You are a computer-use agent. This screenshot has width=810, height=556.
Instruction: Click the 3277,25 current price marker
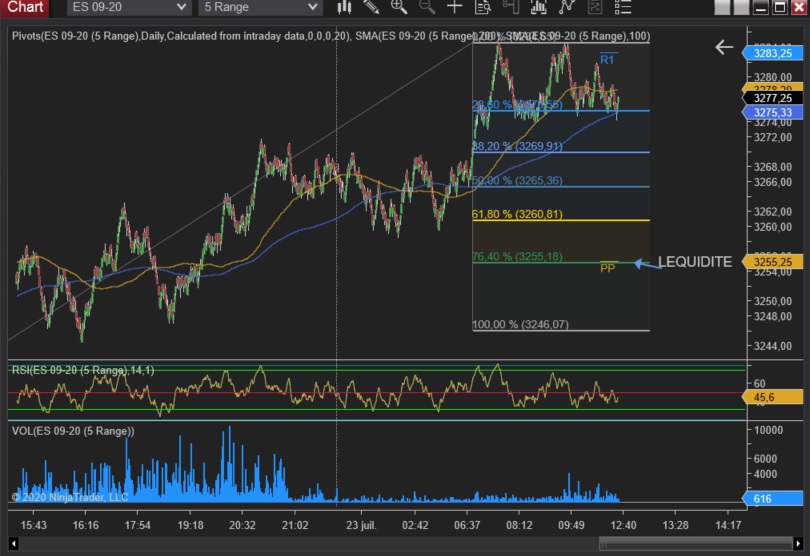point(773,98)
